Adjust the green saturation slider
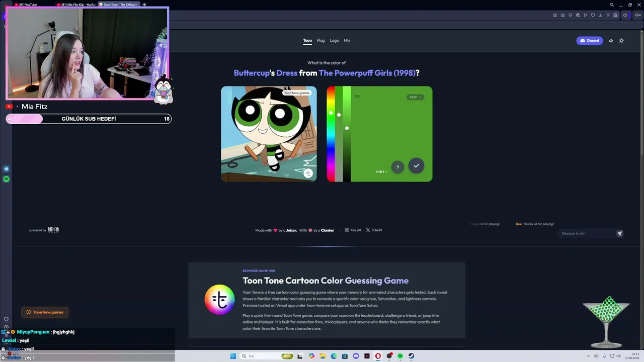 339,134
